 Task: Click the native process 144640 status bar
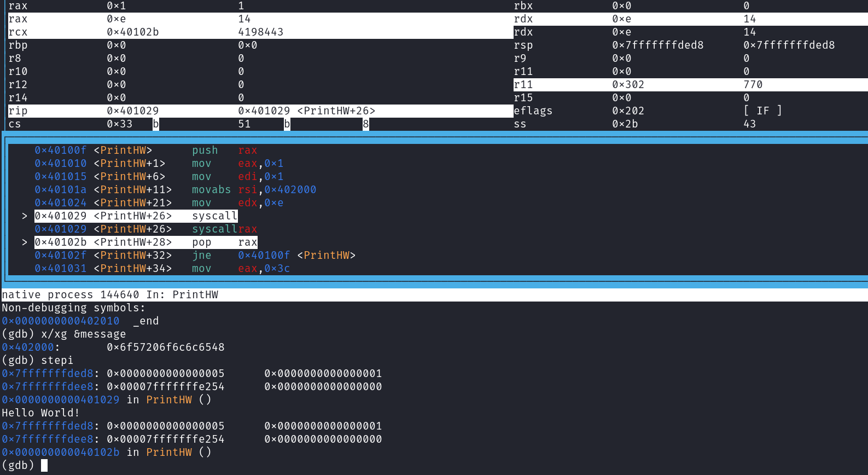coord(109,295)
